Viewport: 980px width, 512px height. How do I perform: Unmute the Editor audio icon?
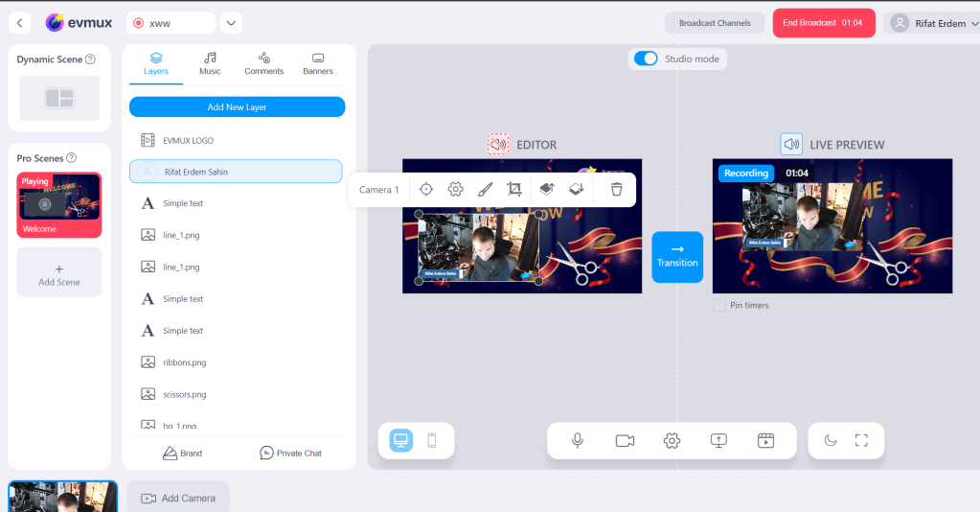point(498,145)
